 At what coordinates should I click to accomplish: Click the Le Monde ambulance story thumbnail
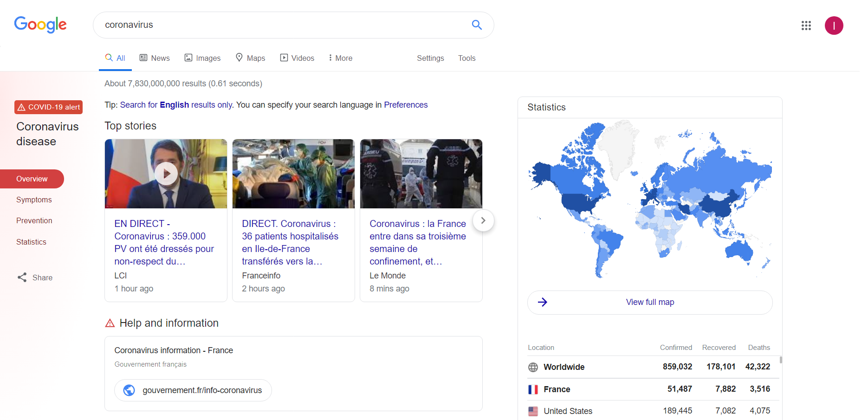coord(421,174)
